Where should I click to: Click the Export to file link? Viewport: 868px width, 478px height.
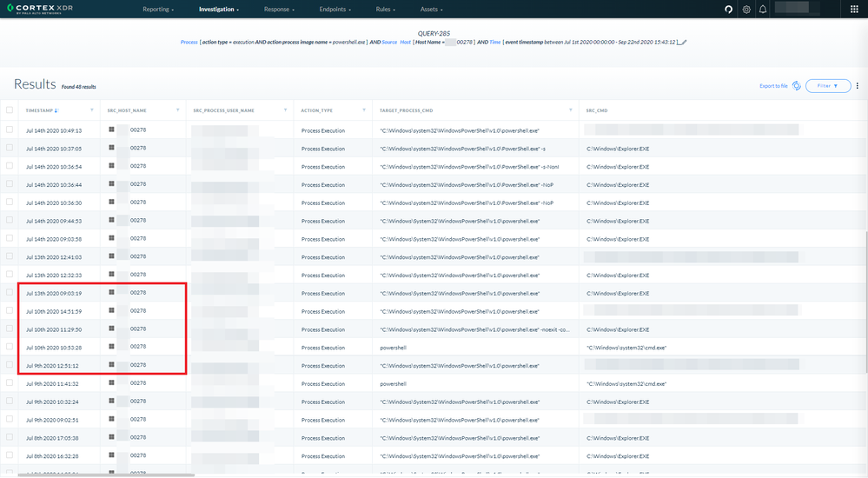coord(773,86)
